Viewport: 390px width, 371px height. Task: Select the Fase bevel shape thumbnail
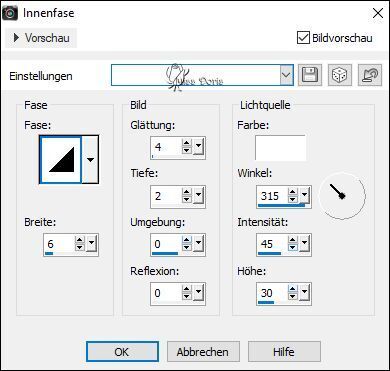pyautogui.click(x=61, y=160)
